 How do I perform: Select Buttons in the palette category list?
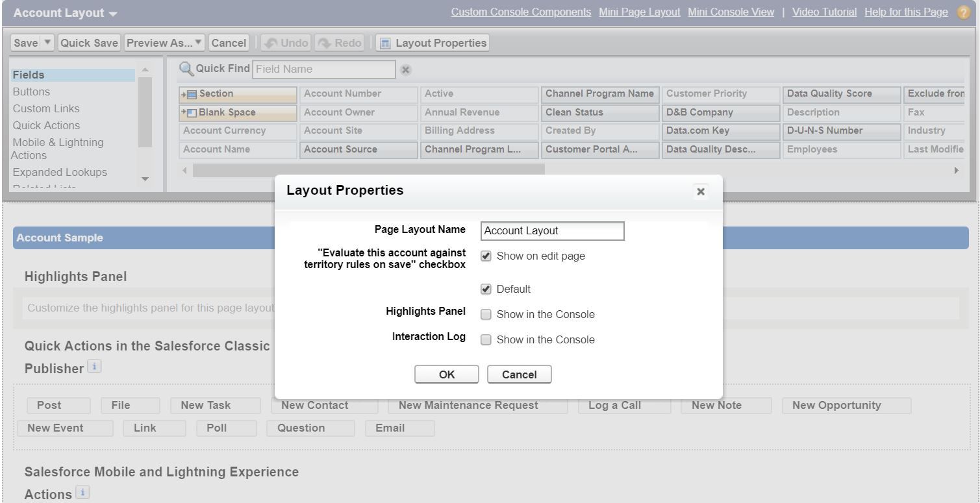pyautogui.click(x=31, y=92)
